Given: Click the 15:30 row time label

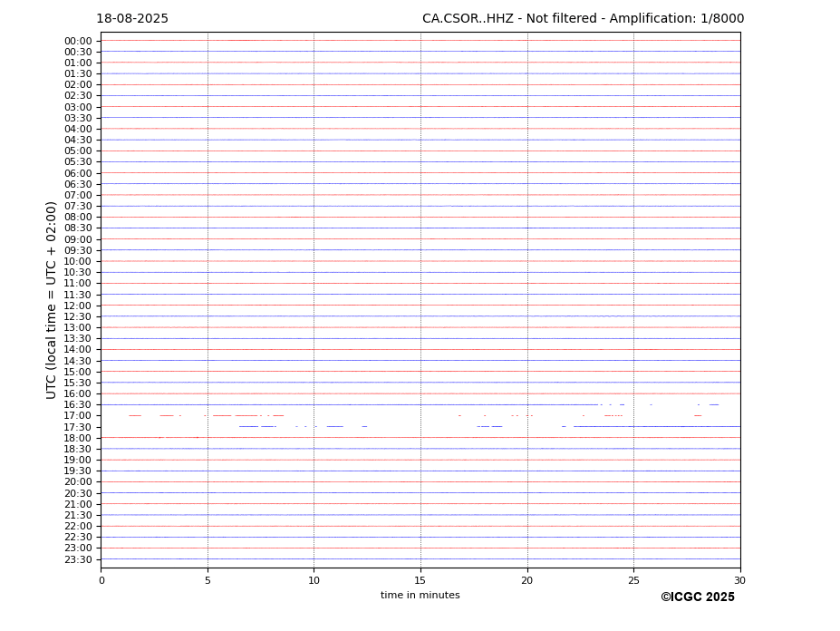Looking at the screenshot, I should click(x=78, y=383).
